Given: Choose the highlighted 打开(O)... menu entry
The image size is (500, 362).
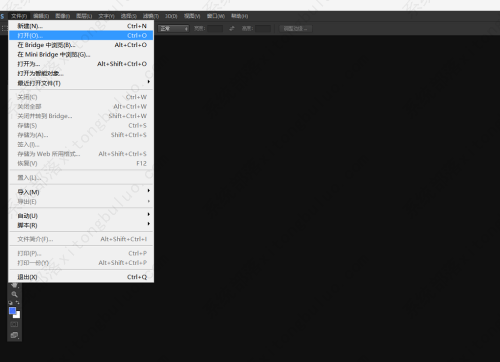Looking at the screenshot, I should point(81,35).
